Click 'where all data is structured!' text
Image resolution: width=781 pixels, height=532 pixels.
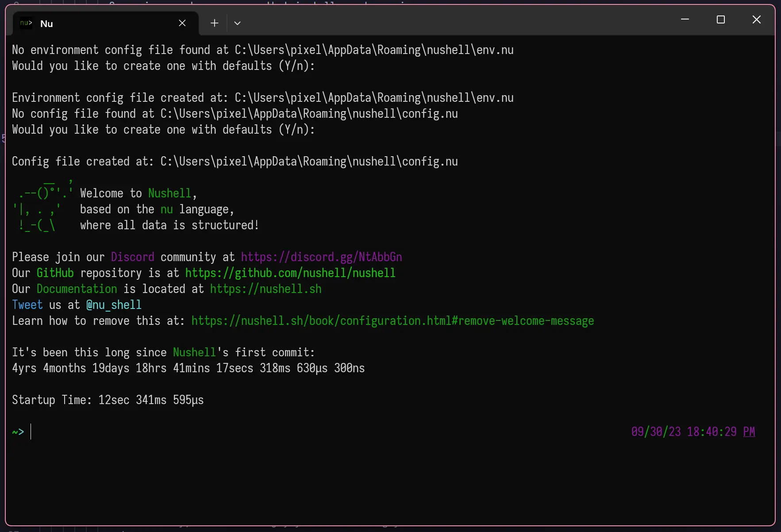coord(169,225)
